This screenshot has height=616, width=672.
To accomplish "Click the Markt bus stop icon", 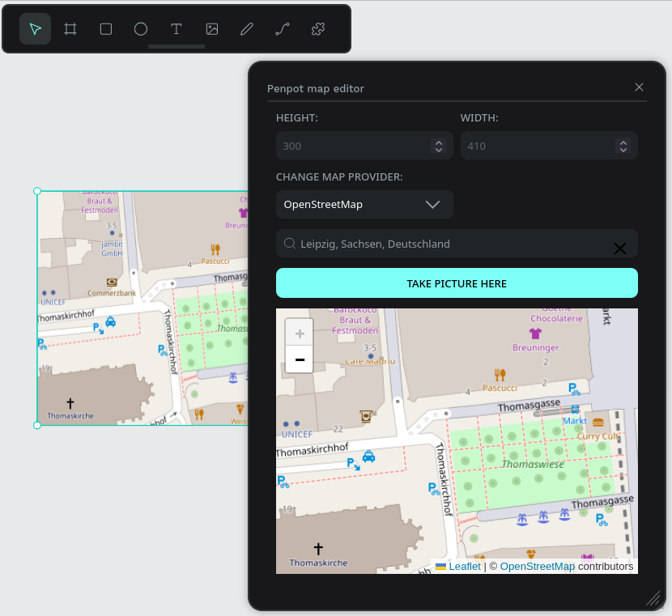I will click(575, 410).
